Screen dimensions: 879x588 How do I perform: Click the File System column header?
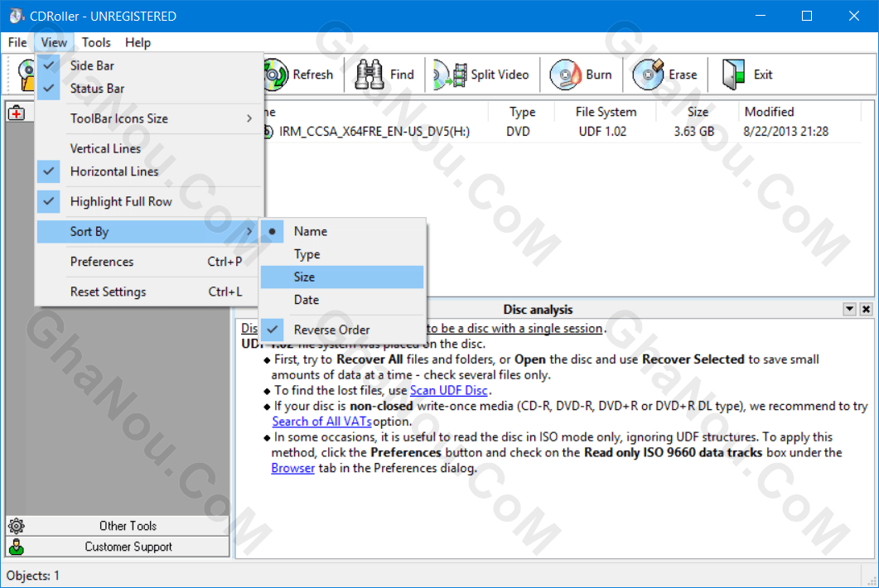(606, 112)
